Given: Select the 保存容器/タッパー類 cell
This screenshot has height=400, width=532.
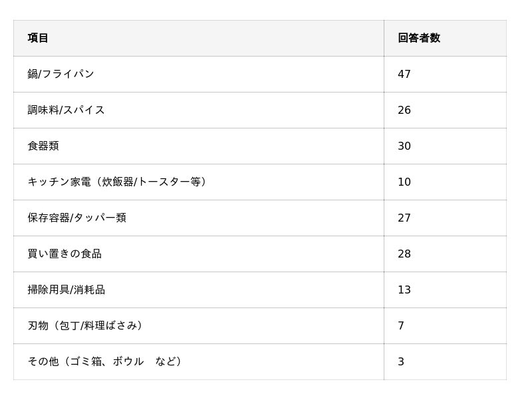Looking at the screenshot, I should coord(76,218).
